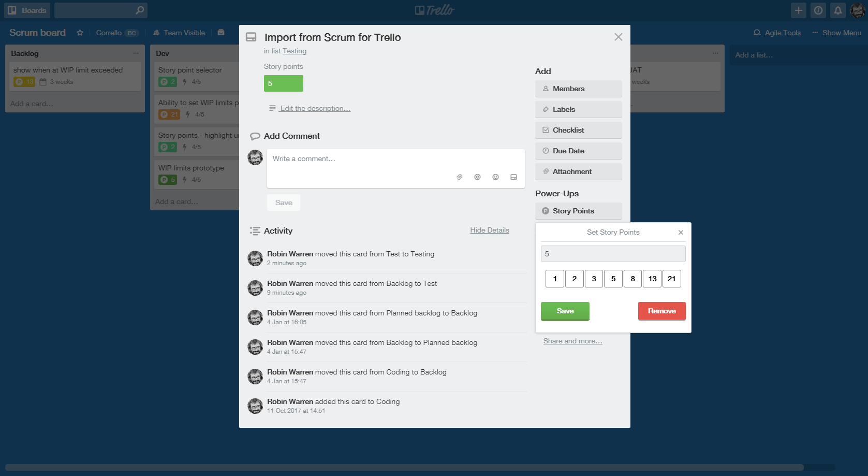Save the story points value
868x476 pixels.
pyautogui.click(x=565, y=311)
